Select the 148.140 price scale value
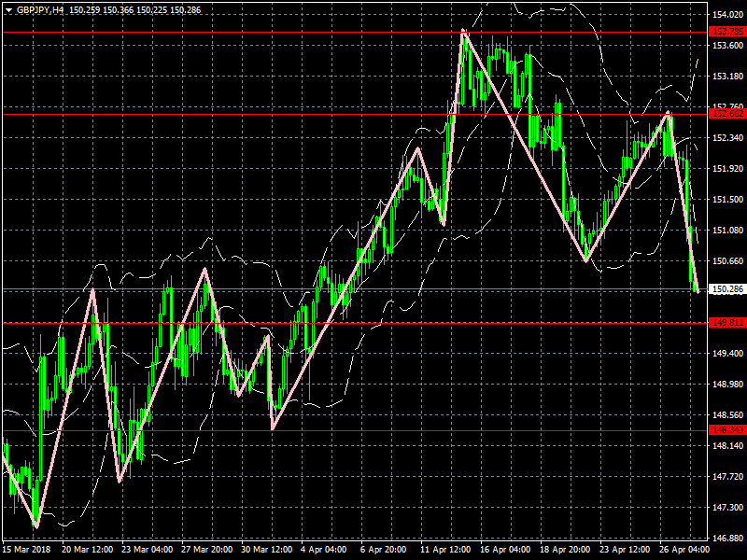 tap(727, 446)
